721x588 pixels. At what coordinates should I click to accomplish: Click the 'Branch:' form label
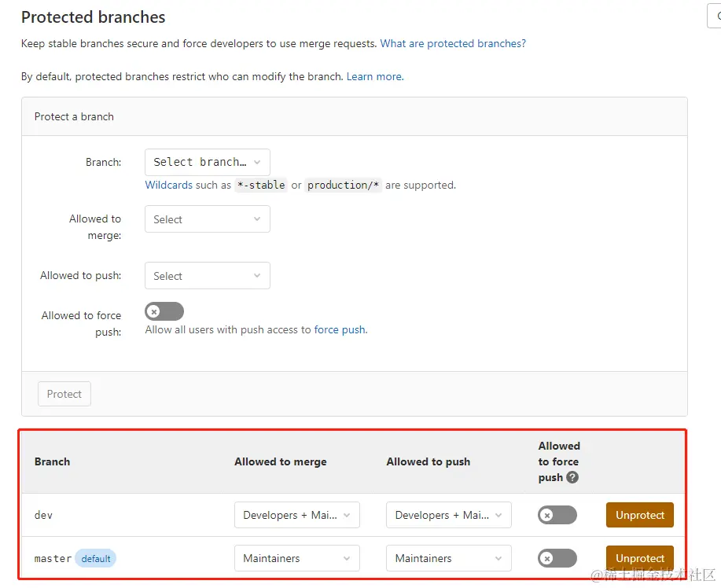click(x=104, y=162)
